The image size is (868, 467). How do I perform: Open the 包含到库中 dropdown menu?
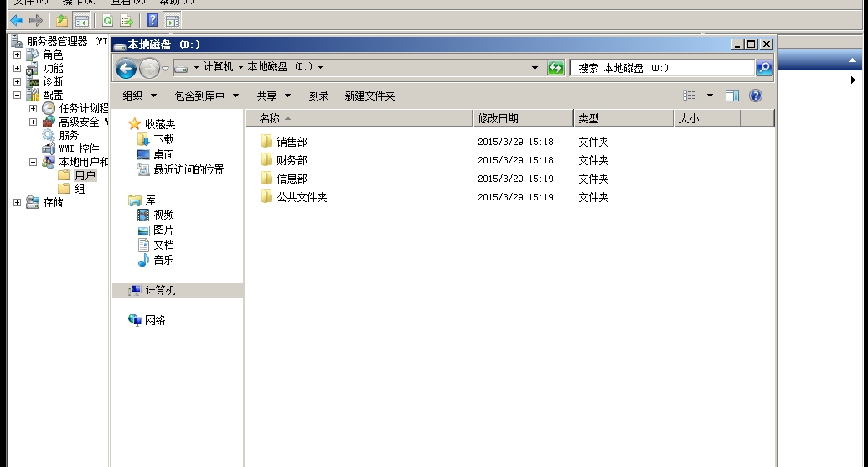[206, 96]
